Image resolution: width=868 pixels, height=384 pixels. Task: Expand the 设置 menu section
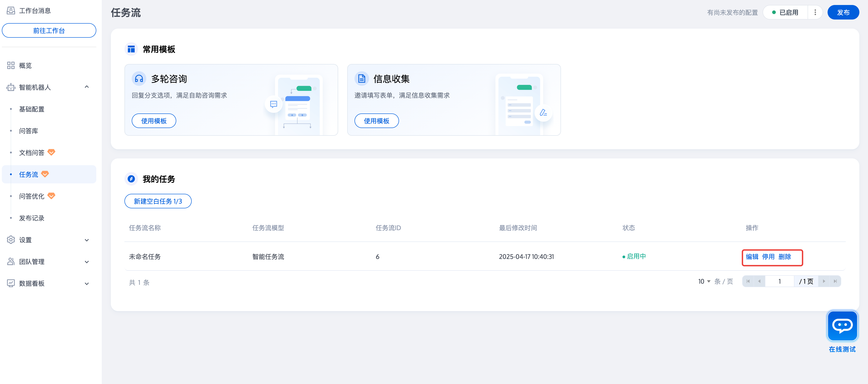[87, 240]
